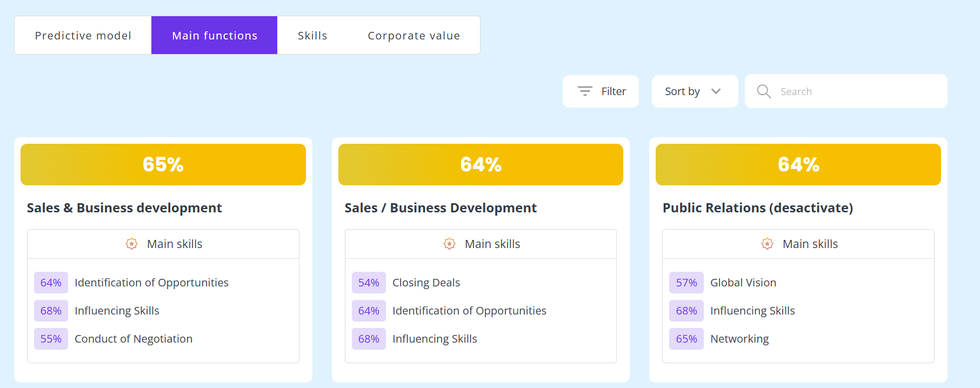Go to the Corporate value tab
This screenshot has height=388, width=980.
414,35
